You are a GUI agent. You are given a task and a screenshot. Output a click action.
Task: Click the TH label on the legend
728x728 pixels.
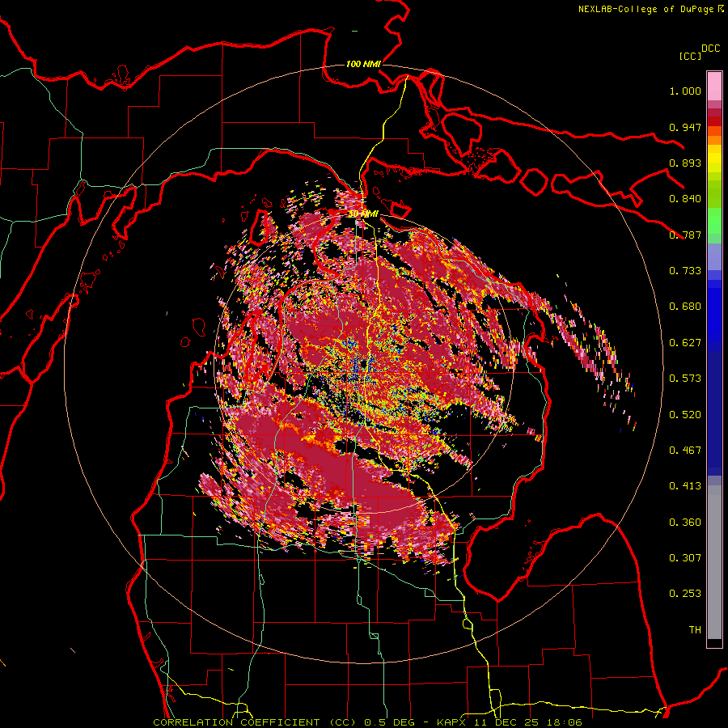[695, 630]
